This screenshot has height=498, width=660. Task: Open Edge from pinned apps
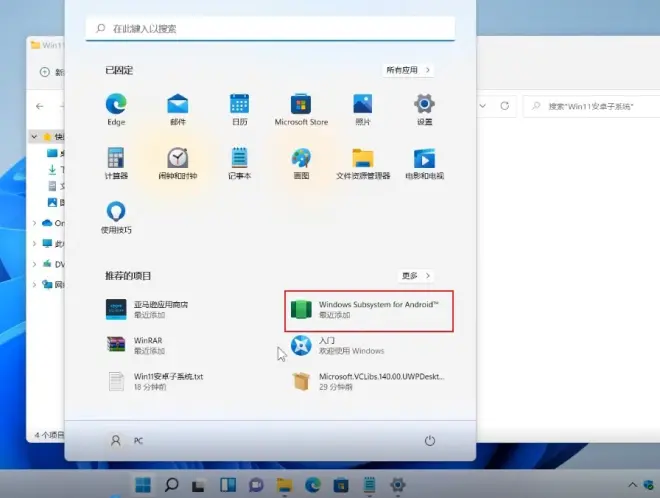[116, 109]
